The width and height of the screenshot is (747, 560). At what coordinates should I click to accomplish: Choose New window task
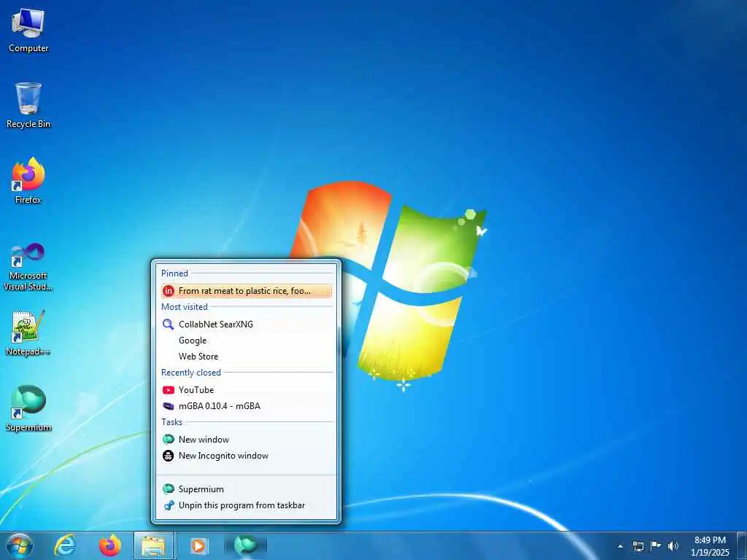[x=247, y=440]
